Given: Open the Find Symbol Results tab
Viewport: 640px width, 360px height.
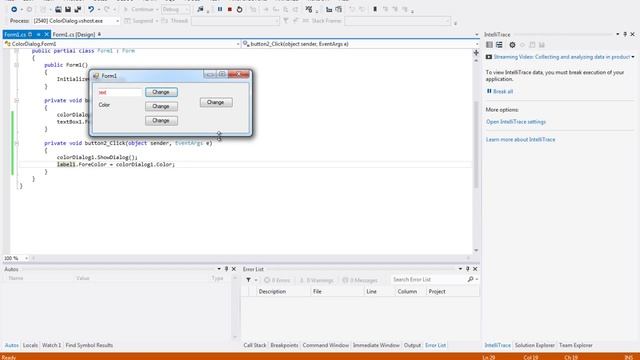Looking at the screenshot, I should point(89,345).
